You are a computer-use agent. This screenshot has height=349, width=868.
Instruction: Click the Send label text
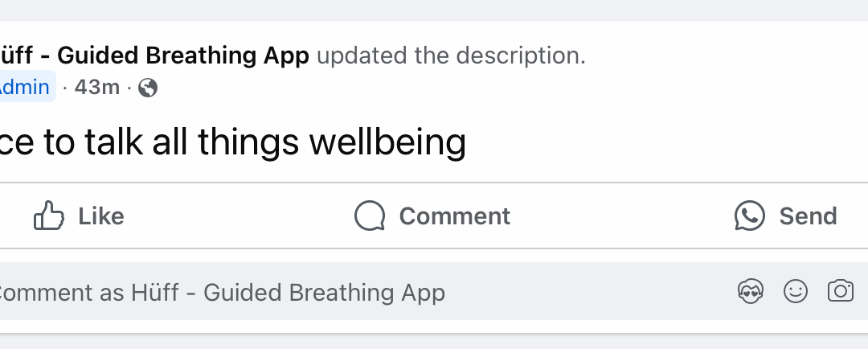coord(808,216)
